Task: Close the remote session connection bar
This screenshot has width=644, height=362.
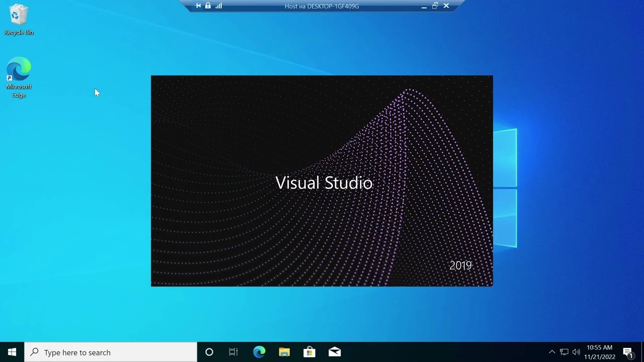Action: pos(446,6)
